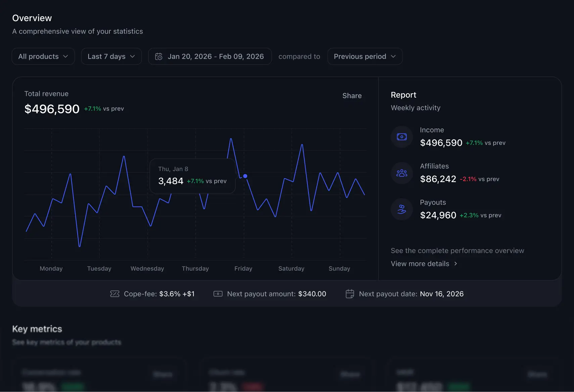Click the Cope-fee ticket icon
Screen dimensions: 574x392
tap(115, 294)
